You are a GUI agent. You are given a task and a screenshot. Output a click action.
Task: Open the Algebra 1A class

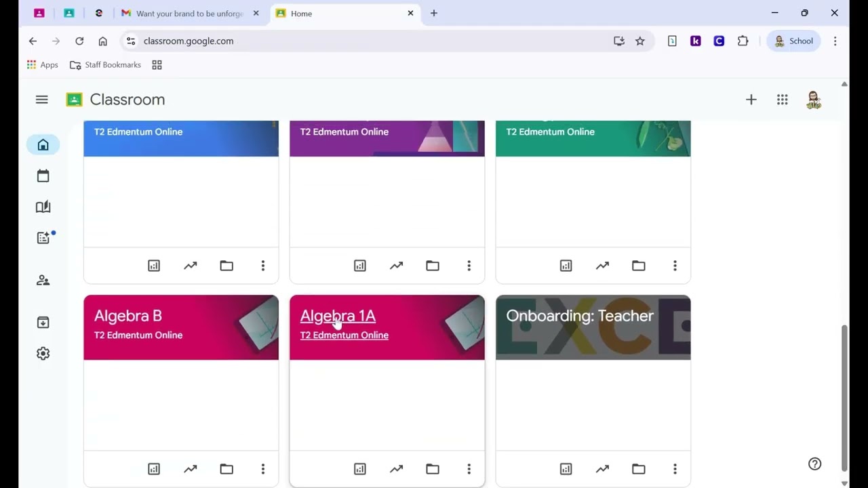[x=338, y=316]
